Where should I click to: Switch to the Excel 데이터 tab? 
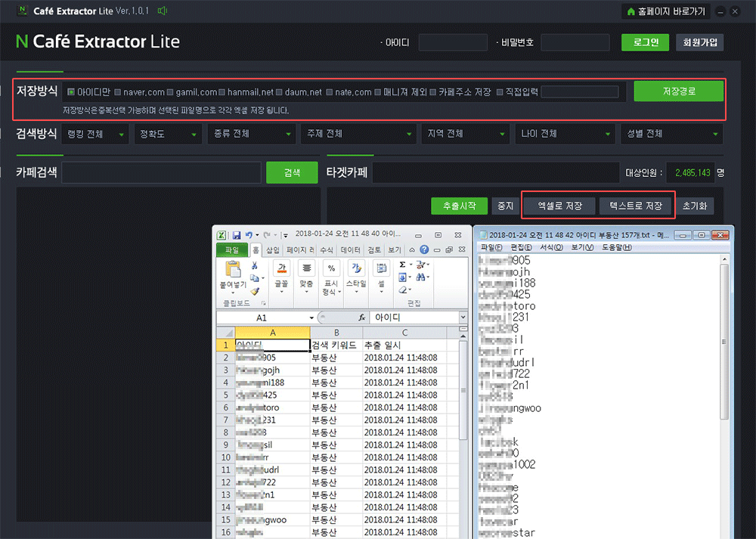tap(351, 249)
